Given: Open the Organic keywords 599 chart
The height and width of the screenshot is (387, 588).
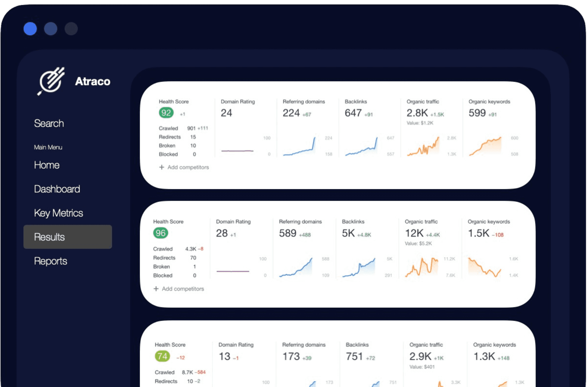Looking at the screenshot, I should (485, 146).
